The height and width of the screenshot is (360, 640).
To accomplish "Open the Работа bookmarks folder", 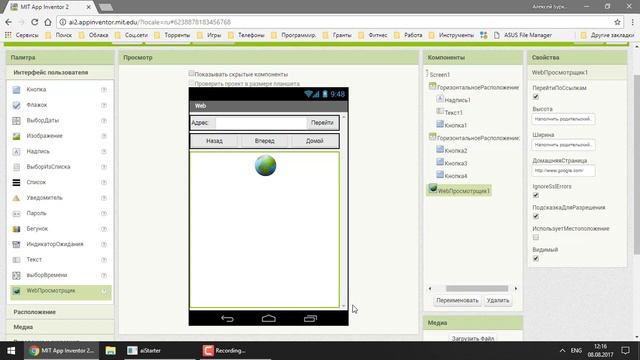I will [x=408, y=35].
